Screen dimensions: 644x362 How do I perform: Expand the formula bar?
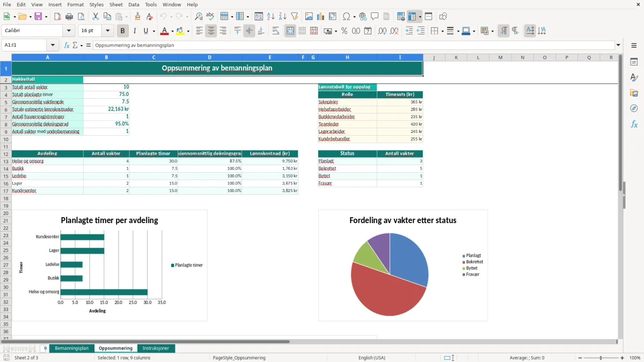click(618, 45)
